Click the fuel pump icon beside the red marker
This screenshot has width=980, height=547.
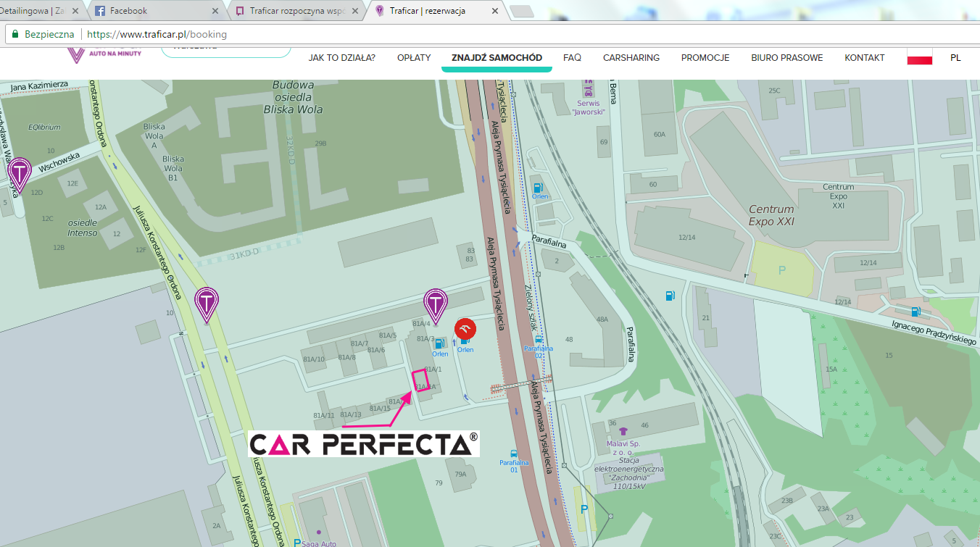[x=465, y=343]
